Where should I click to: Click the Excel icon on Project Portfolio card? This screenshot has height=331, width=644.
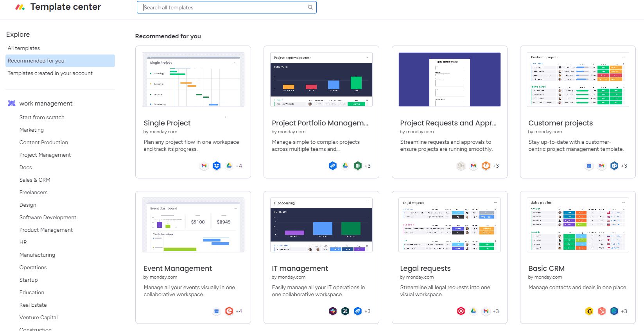click(x=358, y=166)
